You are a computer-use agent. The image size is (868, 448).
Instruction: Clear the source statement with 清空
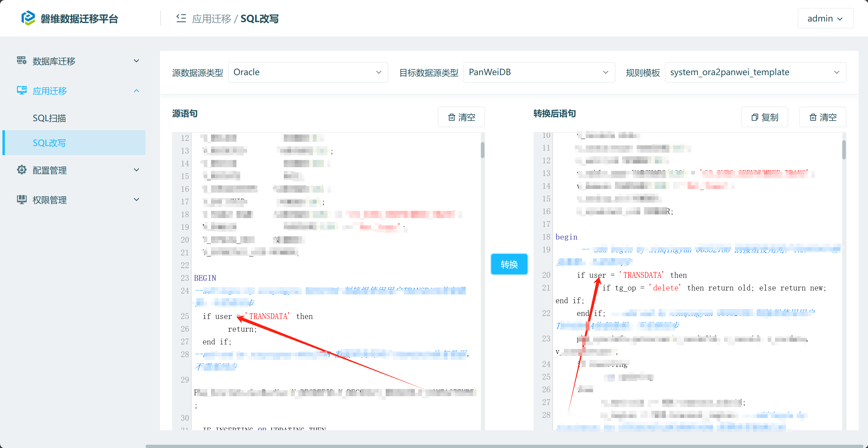click(461, 117)
